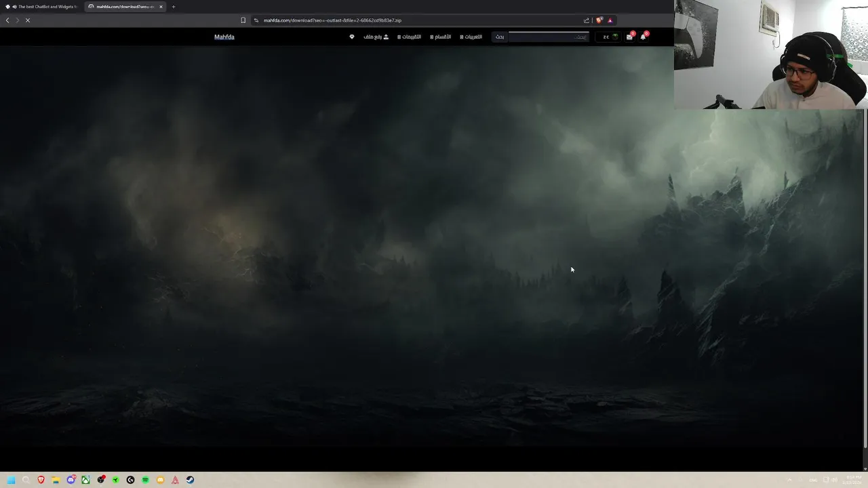
Task: Open the taskbar clock and date
Action: 852,480
